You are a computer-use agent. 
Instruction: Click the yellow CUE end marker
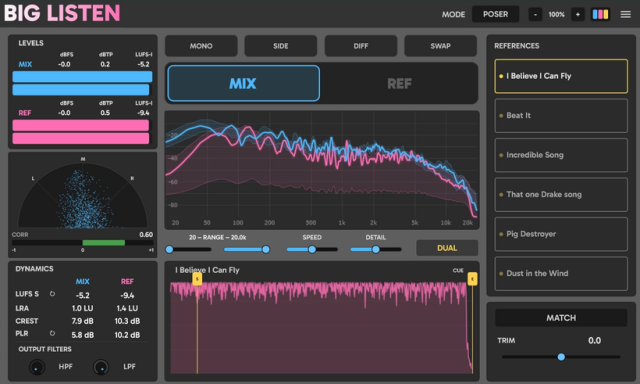coord(472,279)
